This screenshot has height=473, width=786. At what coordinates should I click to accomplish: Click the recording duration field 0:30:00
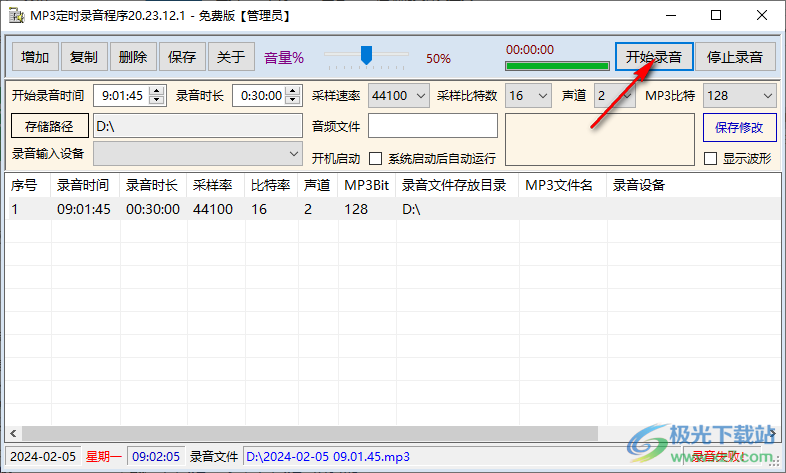tap(261, 96)
